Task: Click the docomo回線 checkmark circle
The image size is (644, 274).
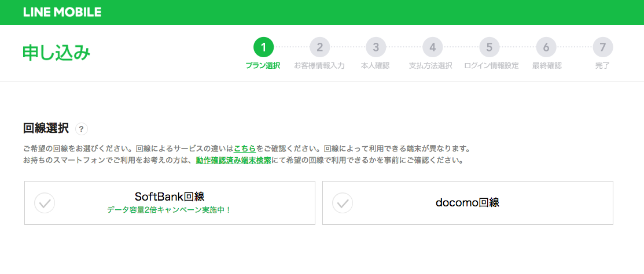Action: (343, 203)
